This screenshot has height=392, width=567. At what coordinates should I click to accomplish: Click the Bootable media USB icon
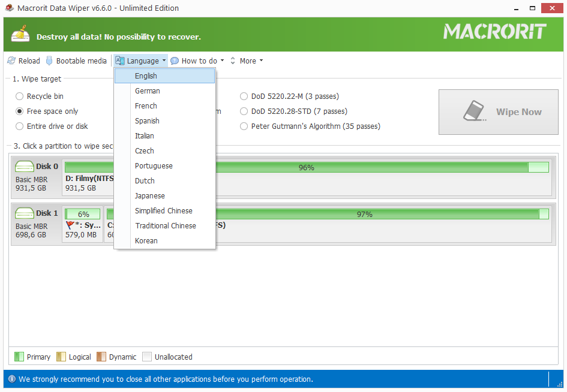[49, 61]
